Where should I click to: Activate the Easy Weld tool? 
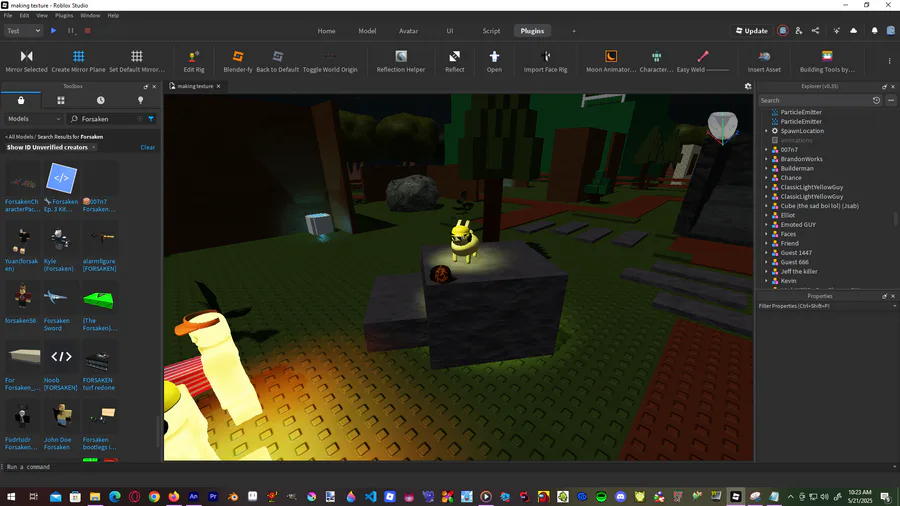tap(703, 56)
